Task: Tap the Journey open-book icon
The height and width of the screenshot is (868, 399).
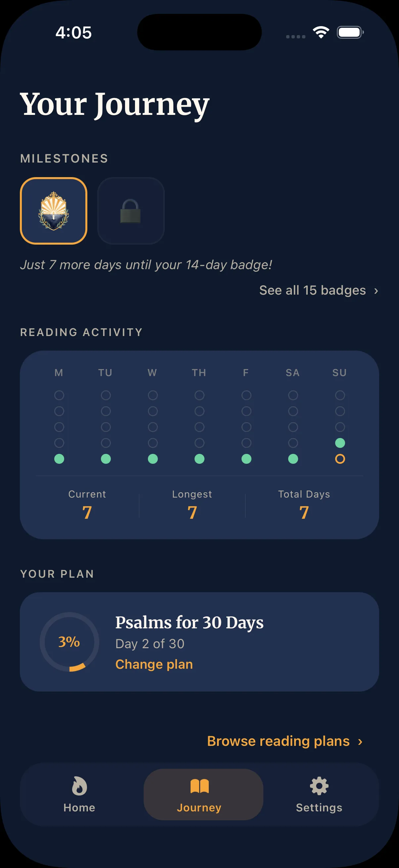Action: (199, 786)
